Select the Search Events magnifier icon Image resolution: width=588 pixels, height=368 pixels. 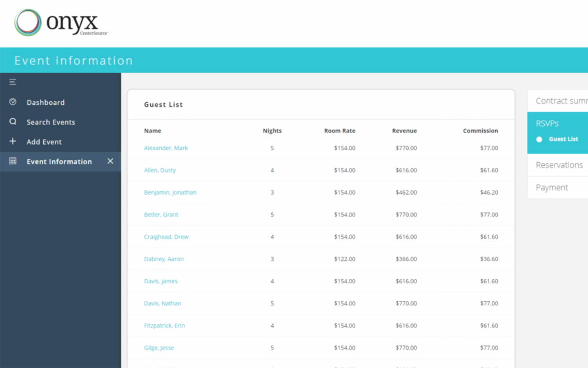tap(13, 121)
